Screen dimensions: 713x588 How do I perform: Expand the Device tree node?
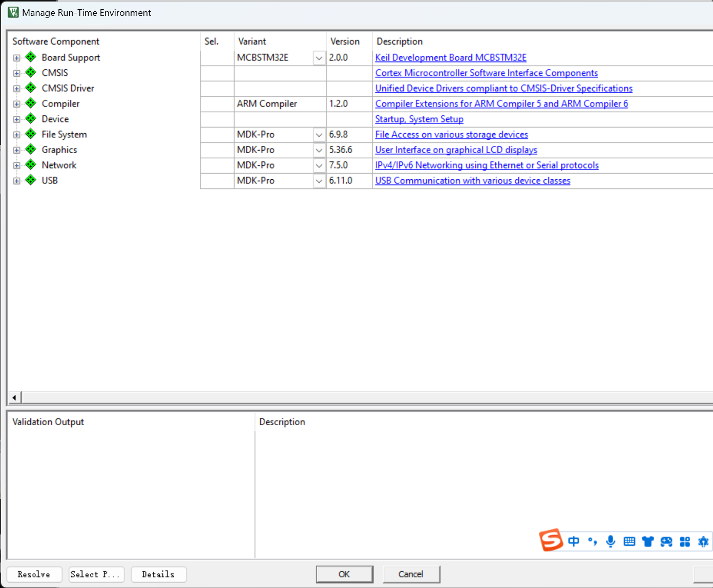(17, 119)
